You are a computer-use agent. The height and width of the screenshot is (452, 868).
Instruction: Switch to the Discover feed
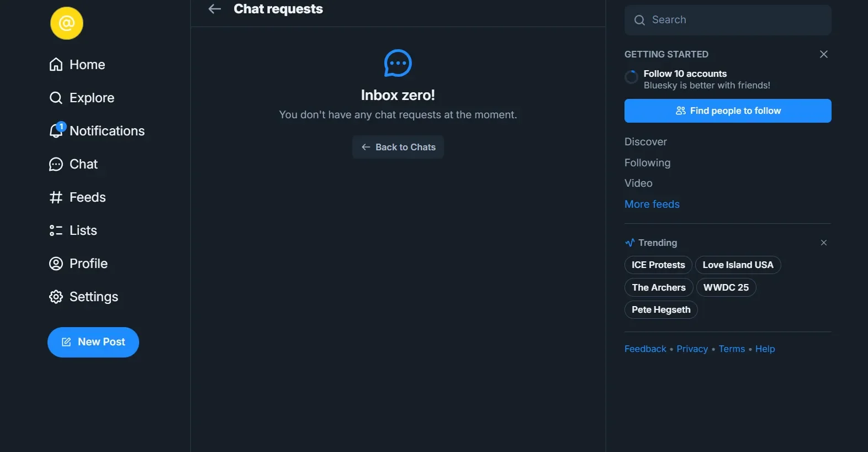click(x=645, y=142)
